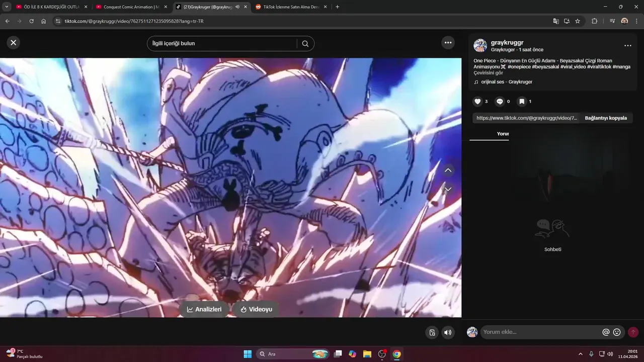
Task: Open Task View on taskbar
Action: point(338,354)
